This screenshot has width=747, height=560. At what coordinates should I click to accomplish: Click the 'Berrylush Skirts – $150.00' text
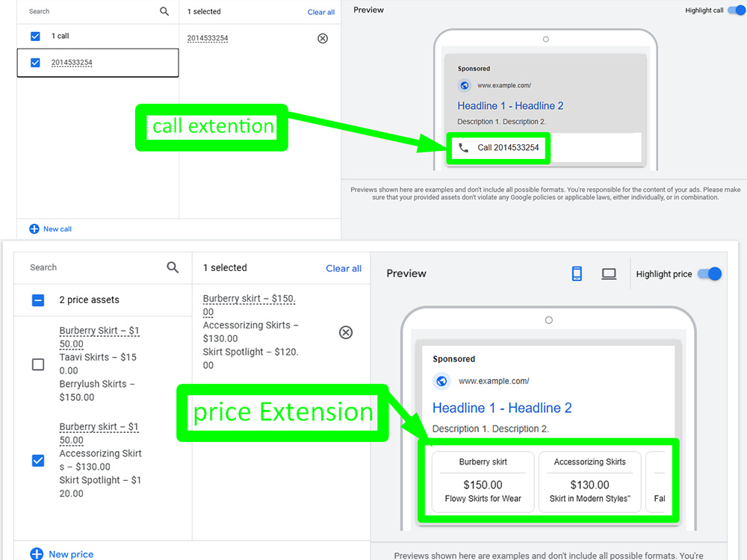[96, 391]
